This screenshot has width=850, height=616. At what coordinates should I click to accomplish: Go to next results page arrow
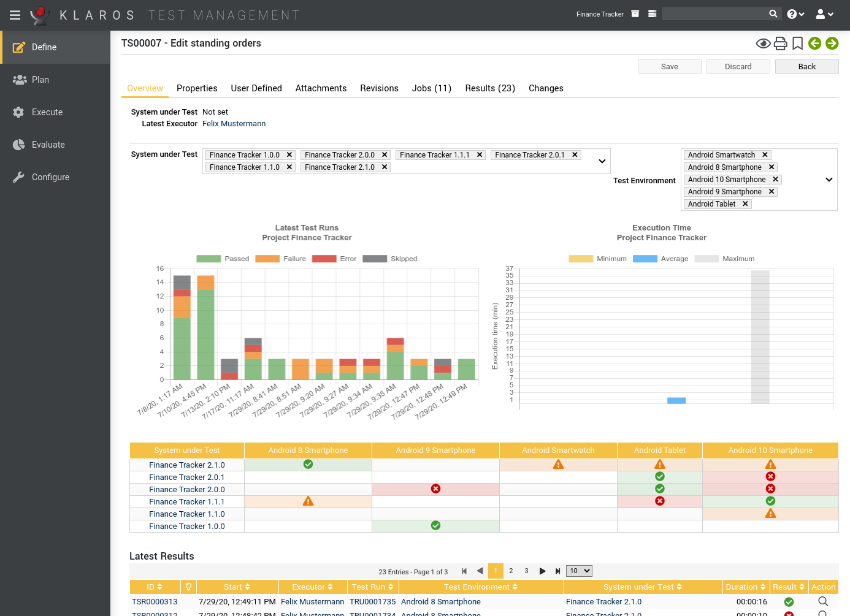pos(542,571)
